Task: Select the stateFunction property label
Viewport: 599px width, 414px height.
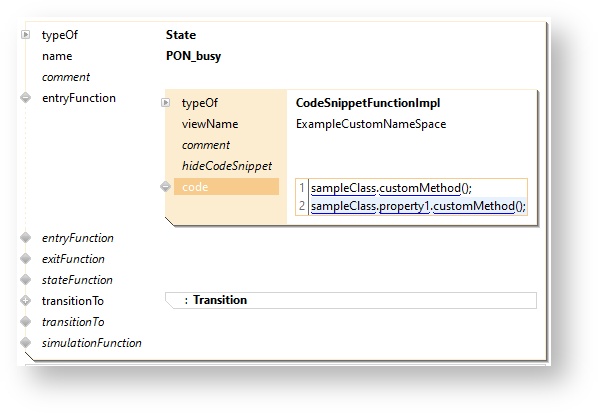Action: (77, 280)
